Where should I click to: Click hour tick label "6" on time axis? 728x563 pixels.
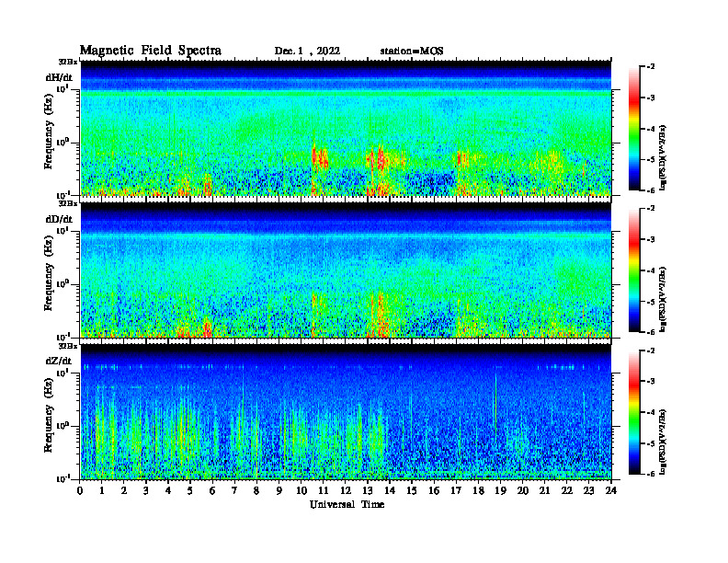pyautogui.click(x=212, y=491)
